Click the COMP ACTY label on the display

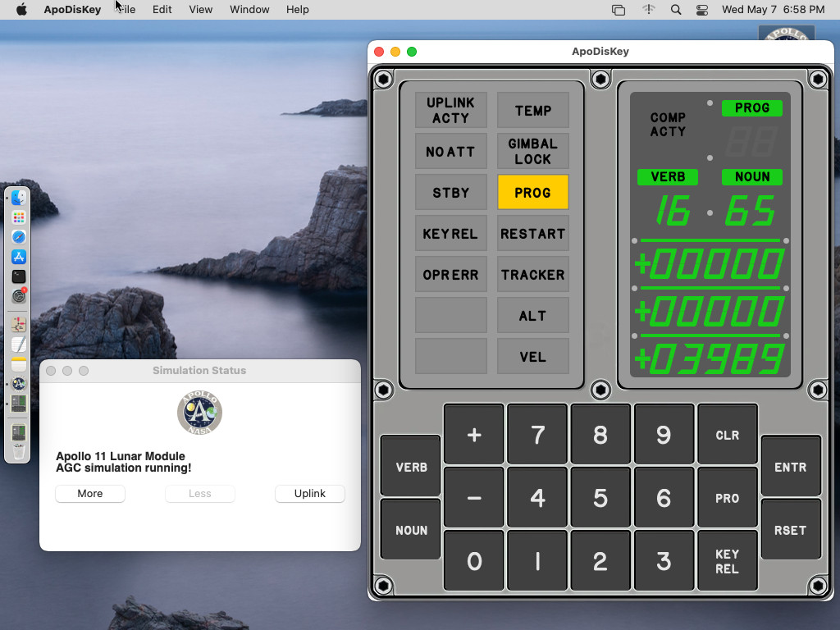[x=668, y=125]
